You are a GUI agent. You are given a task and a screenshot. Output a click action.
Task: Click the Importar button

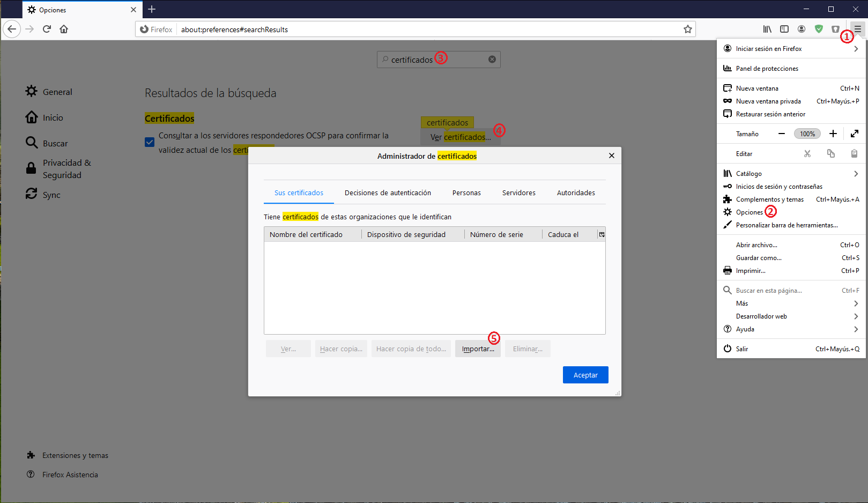478,349
